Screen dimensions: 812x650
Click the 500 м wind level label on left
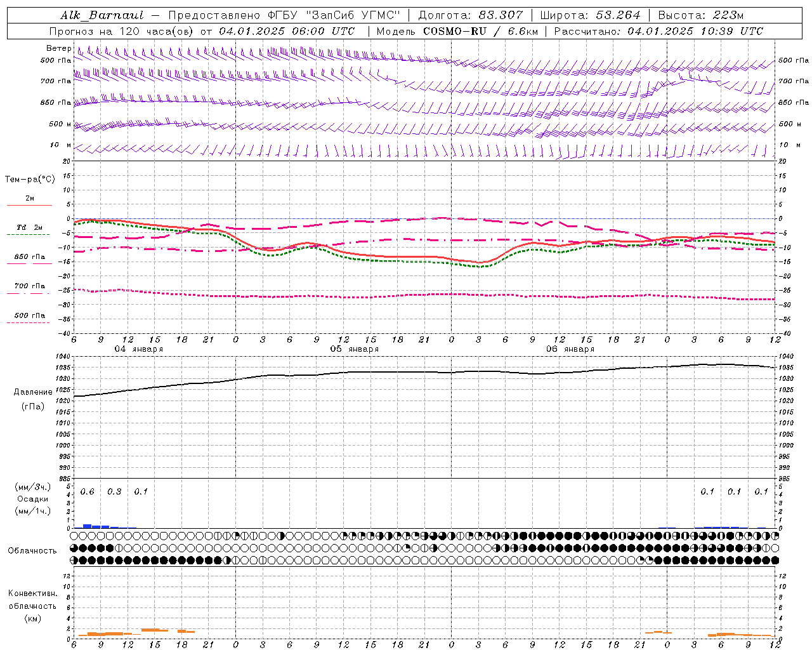pos(60,124)
